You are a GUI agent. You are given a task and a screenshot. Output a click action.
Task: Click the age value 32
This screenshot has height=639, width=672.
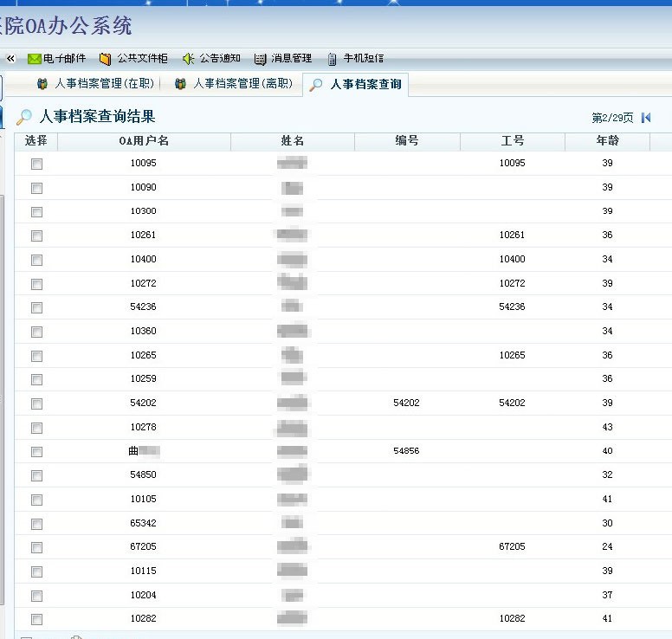607,474
